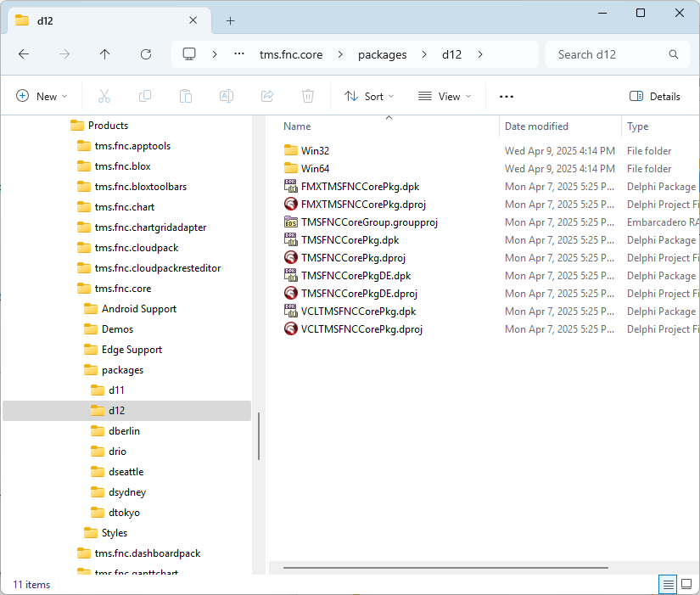This screenshot has height=595, width=700.
Task: Select TMSFNCCoreGroup.groupproj file icon
Action: pos(291,222)
